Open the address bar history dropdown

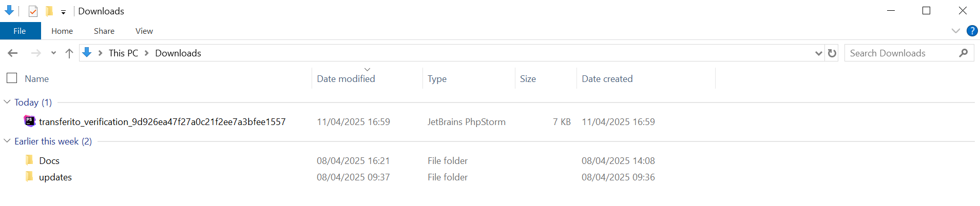point(818,53)
